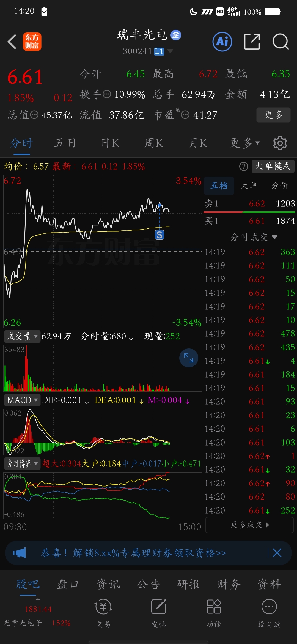
Task: Tap the volume bar chart
Action: [x=103, y=368]
